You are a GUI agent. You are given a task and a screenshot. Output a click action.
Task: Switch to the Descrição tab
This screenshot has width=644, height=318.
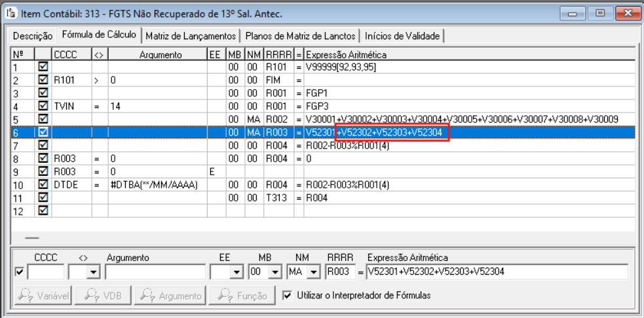coord(33,36)
